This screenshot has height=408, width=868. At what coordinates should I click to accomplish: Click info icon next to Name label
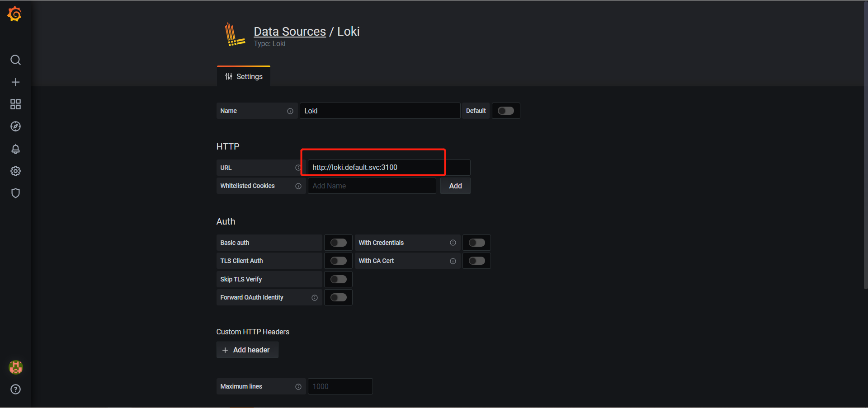click(x=290, y=111)
